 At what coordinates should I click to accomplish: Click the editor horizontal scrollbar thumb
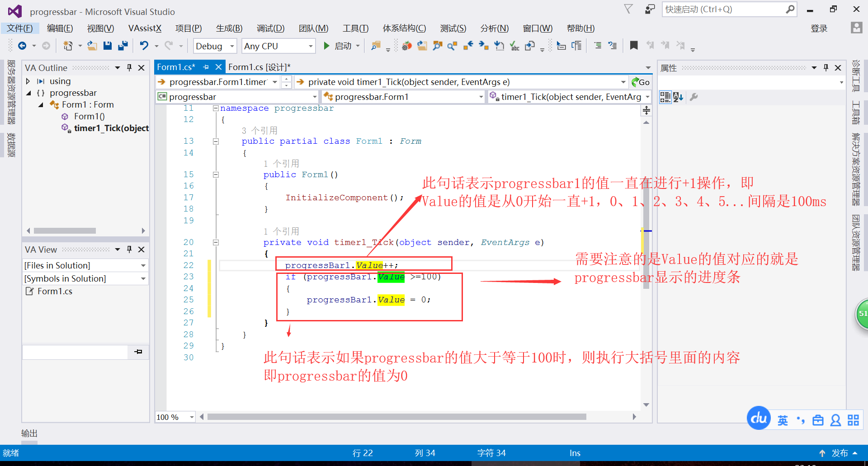[396, 417]
